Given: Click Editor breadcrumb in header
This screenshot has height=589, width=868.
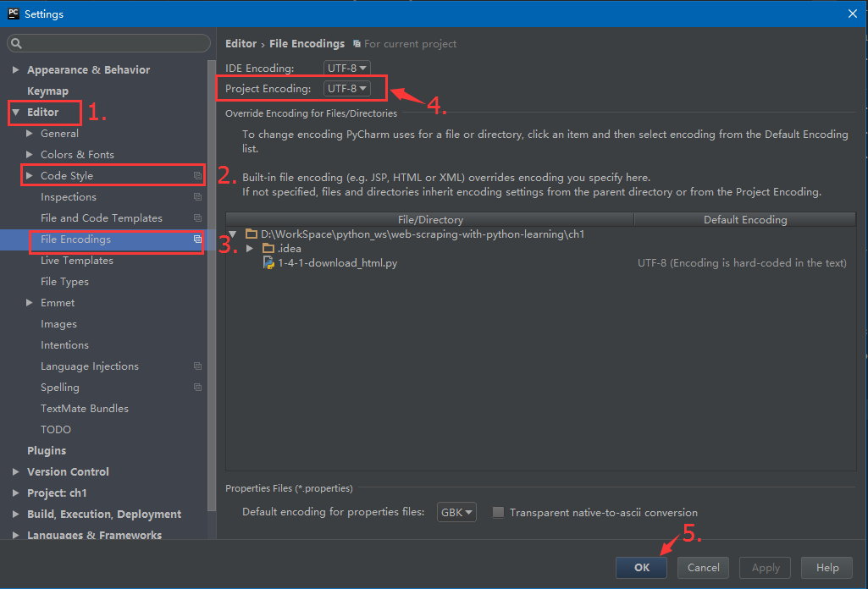Looking at the screenshot, I should [x=240, y=44].
